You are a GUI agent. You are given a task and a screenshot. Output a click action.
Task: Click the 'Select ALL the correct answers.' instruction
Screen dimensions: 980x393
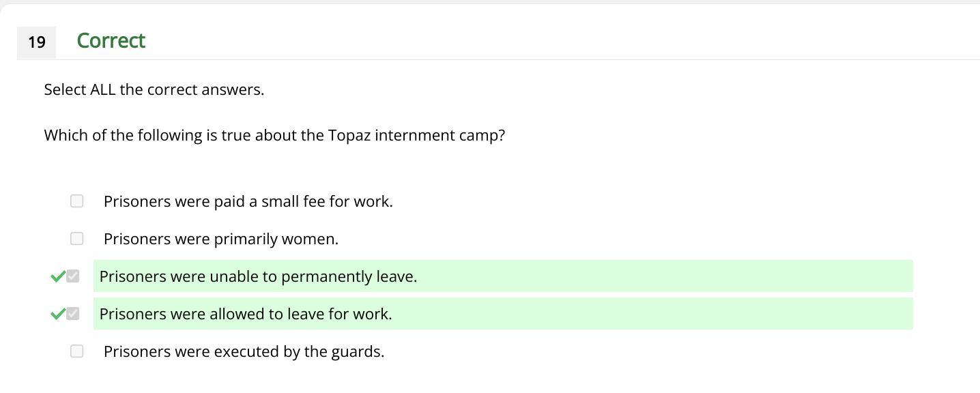pyautogui.click(x=154, y=89)
